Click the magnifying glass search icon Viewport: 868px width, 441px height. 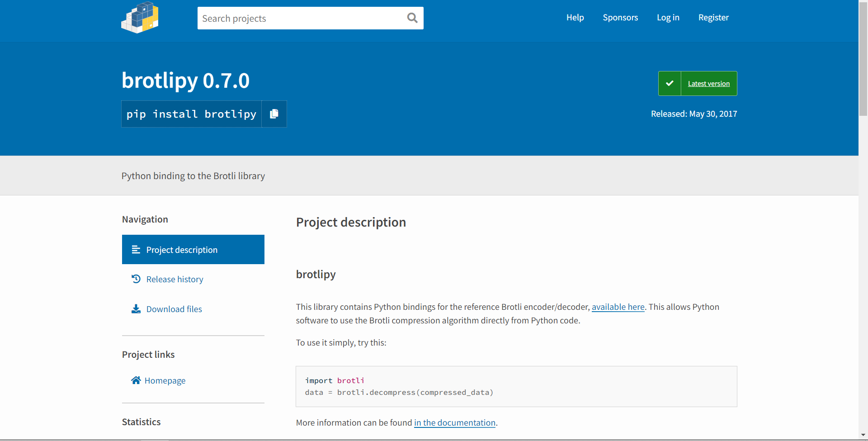(x=412, y=18)
